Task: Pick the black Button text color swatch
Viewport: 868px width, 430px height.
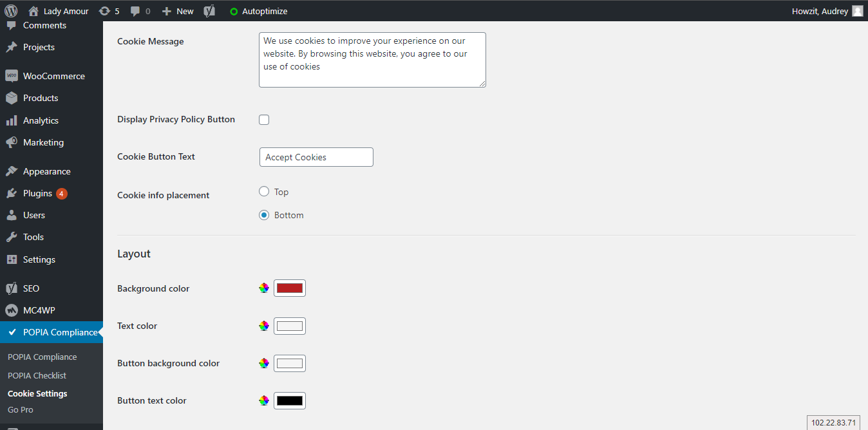Action: click(x=290, y=400)
